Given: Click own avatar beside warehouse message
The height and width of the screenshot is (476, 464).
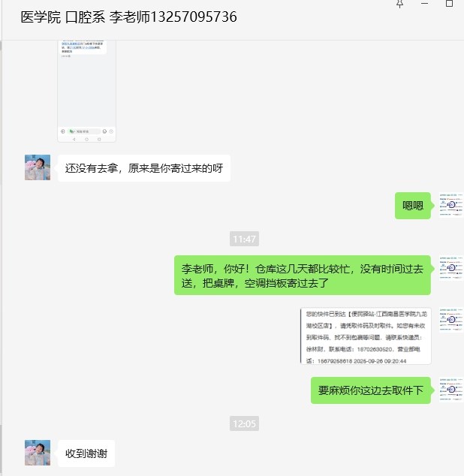Looking at the screenshot, I should [451, 268].
